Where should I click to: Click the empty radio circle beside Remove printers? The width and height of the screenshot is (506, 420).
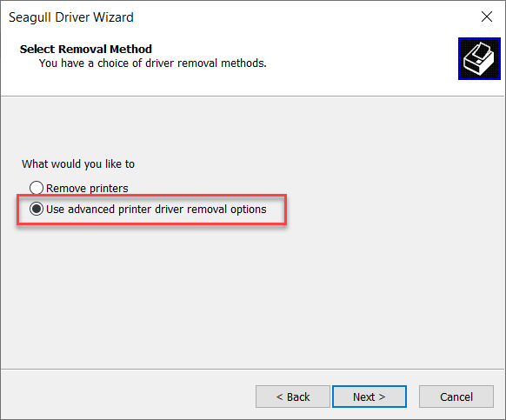37,188
